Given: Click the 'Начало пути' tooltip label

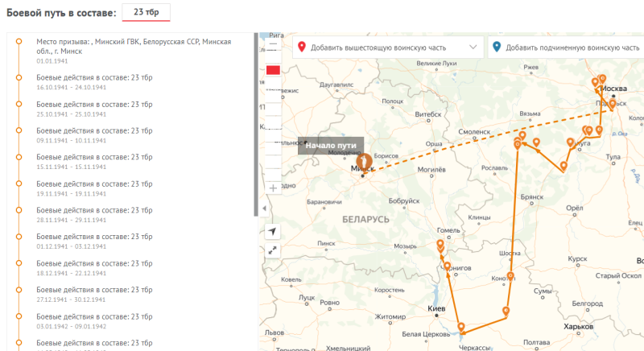Looking at the screenshot, I should tap(331, 146).
